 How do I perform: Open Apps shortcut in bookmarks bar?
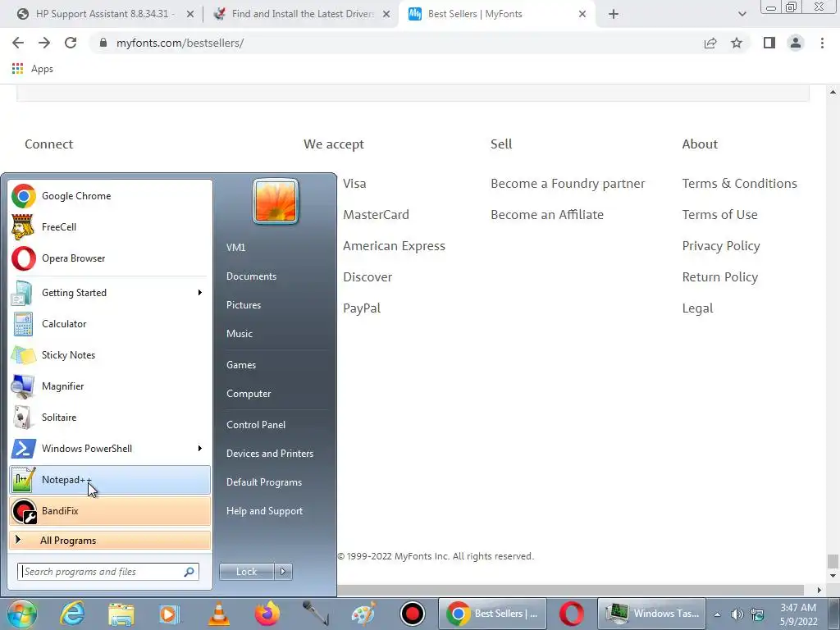pyautogui.click(x=32, y=69)
